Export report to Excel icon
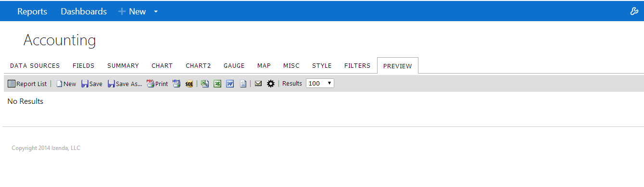This screenshot has width=644, height=187. (217, 84)
